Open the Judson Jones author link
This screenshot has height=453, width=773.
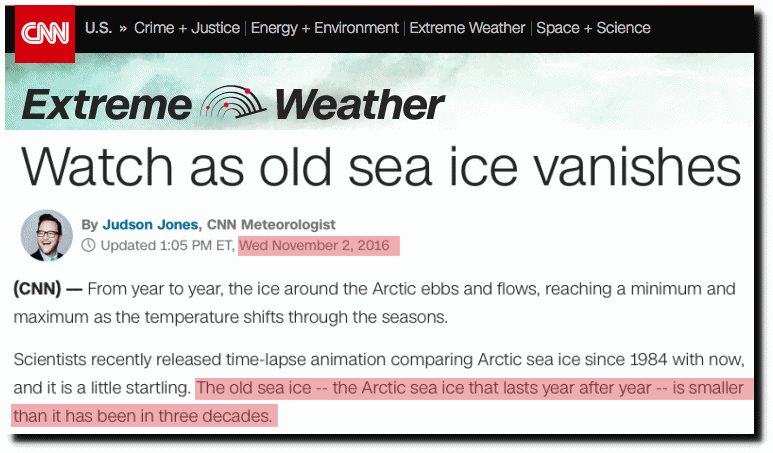point(150,225)
